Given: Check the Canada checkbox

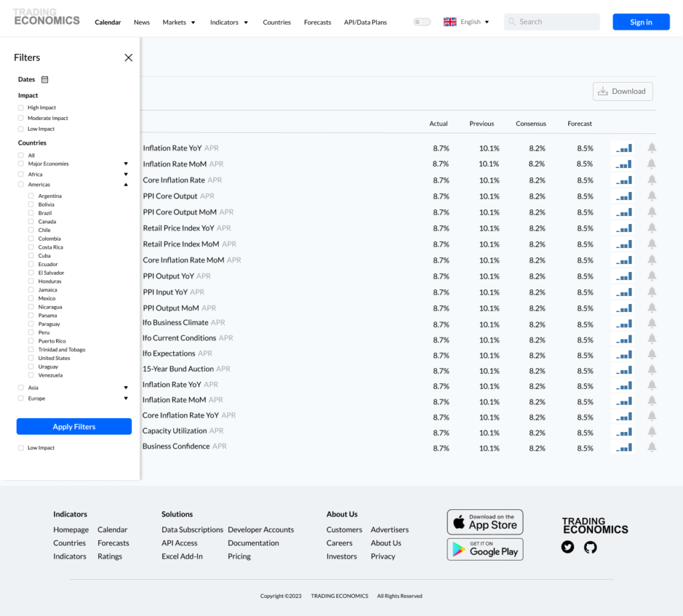Looking at the screenshot, I should 31,221.
